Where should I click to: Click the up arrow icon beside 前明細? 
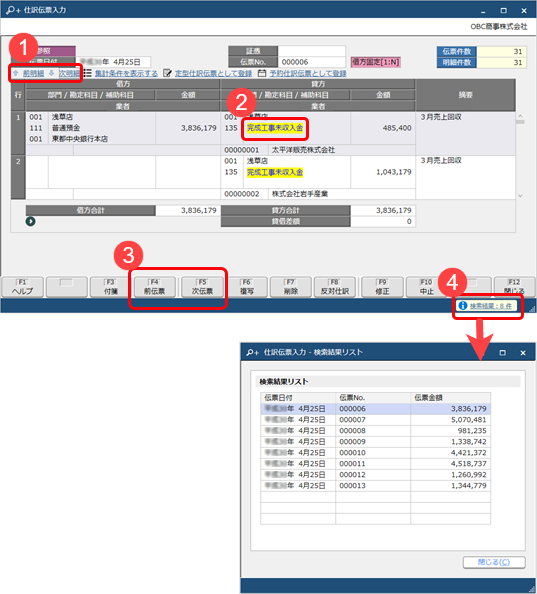pos(16,73)
